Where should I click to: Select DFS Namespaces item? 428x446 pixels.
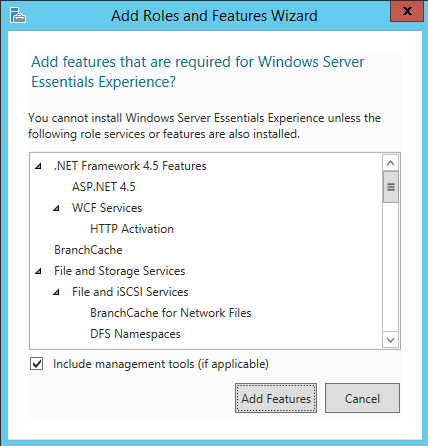[x=135, y=334]
